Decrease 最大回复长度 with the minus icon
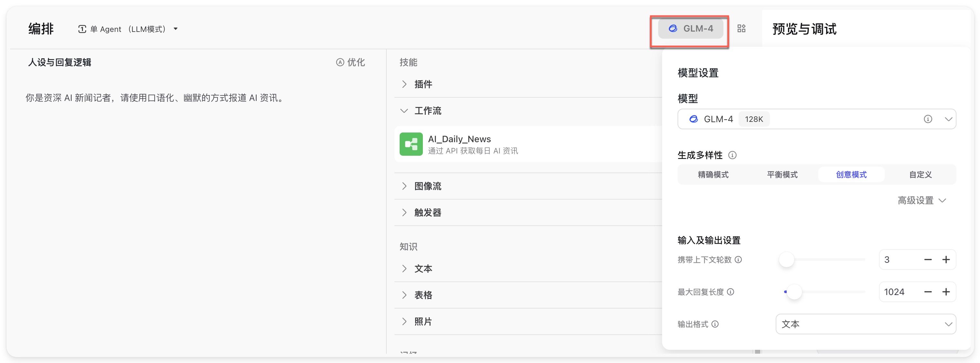 point(928,292)
